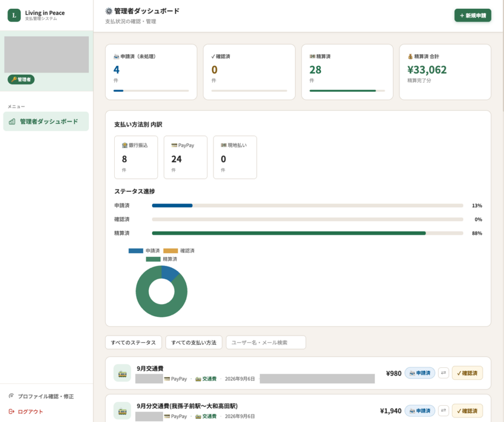504x422 pixels.
Task: Click the 精算済 88% progress bar
Action: click(307, 233)
